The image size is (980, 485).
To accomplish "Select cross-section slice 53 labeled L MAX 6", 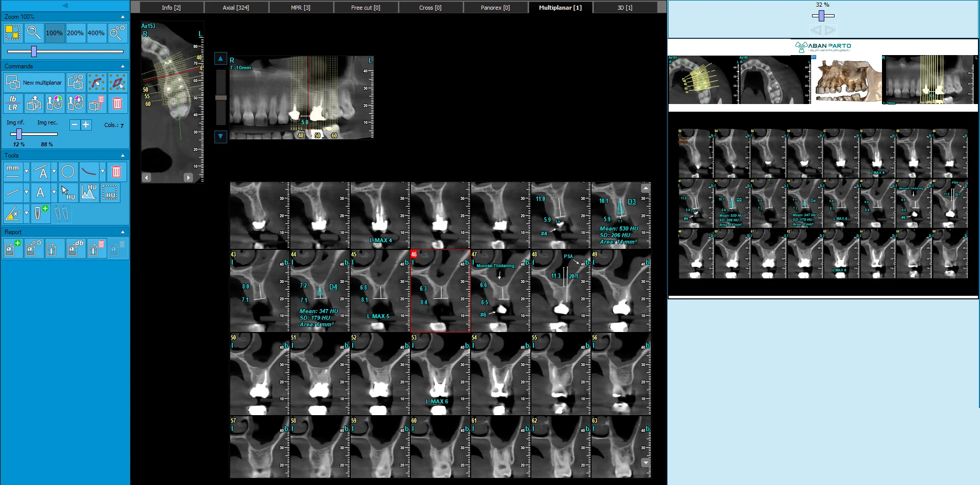I will click(440, 374).
